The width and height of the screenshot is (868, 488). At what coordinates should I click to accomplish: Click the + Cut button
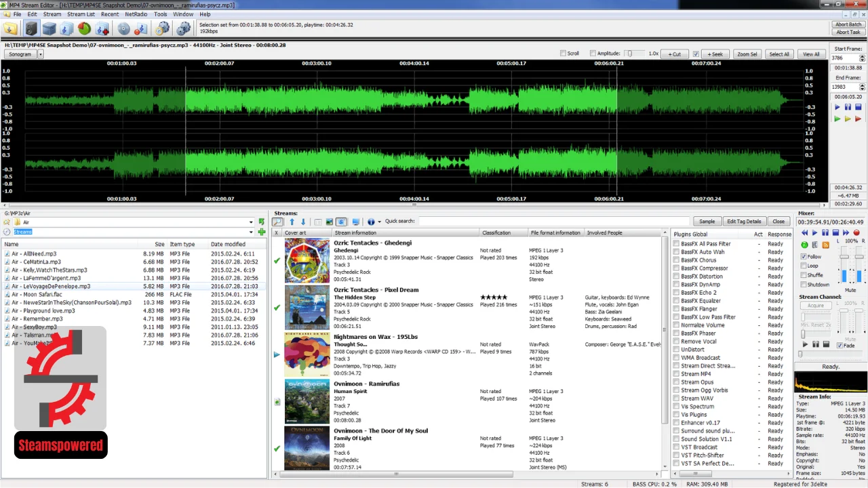pyautogui.click(x=674, y=54)
